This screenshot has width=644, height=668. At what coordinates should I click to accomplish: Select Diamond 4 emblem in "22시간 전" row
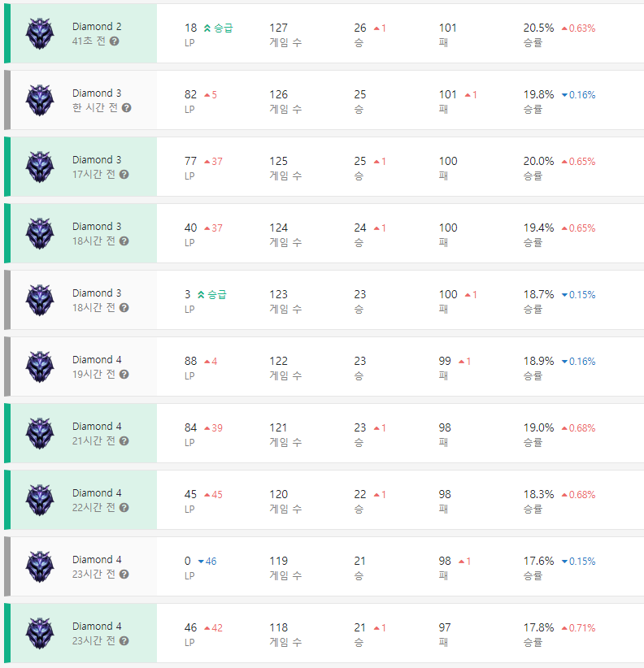[x=38, y=500]
